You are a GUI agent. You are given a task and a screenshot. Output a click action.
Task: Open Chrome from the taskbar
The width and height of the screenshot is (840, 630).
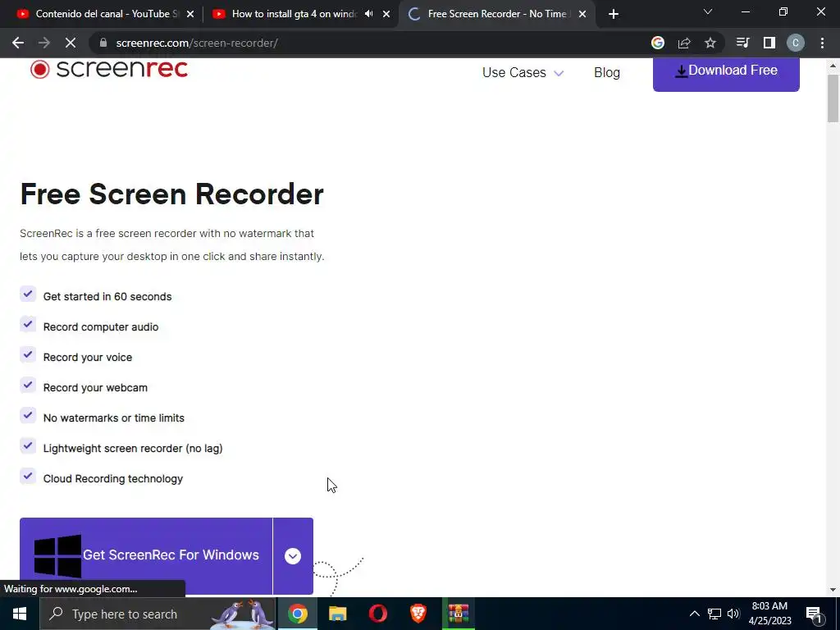pyautogui.click(x=297, y=614)
